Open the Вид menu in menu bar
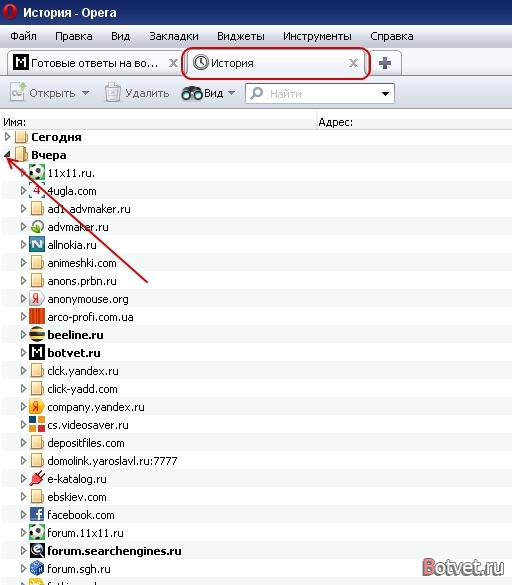The width and height of the screenshot is (512, 585). coord(121,36)
